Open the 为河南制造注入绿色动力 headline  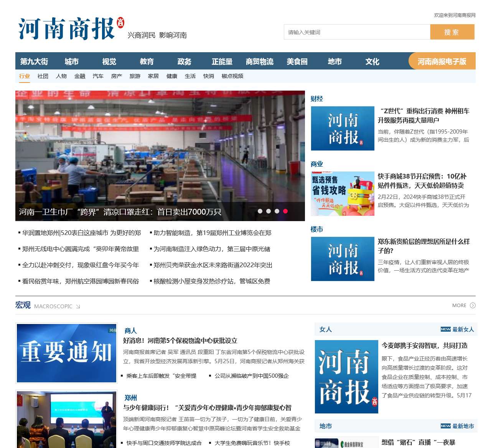pos(212,249)
